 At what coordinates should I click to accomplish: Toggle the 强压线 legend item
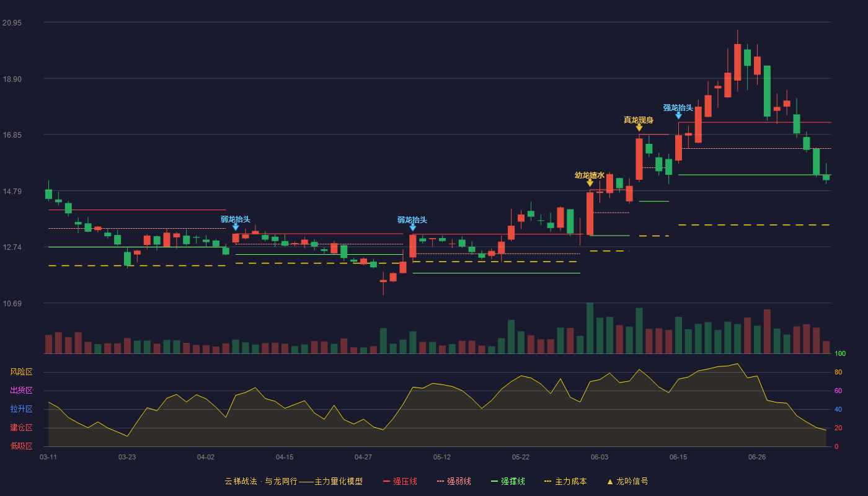pos(400,481)
